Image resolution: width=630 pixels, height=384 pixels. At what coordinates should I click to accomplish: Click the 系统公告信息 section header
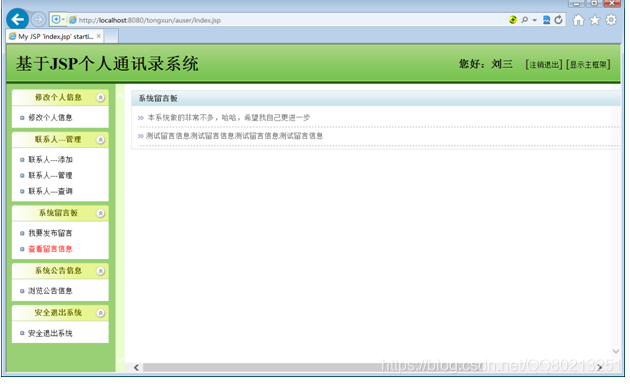[x=60, y=271]
